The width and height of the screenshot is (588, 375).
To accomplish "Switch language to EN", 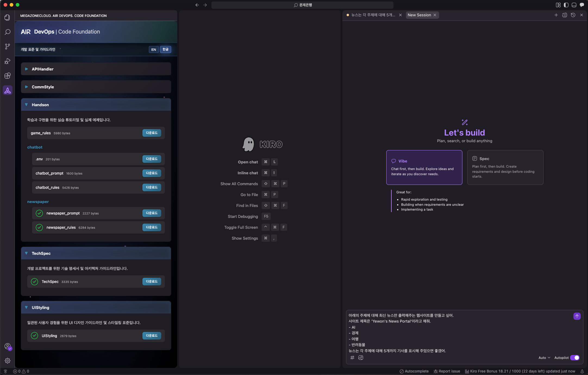I will pos(154,49).
